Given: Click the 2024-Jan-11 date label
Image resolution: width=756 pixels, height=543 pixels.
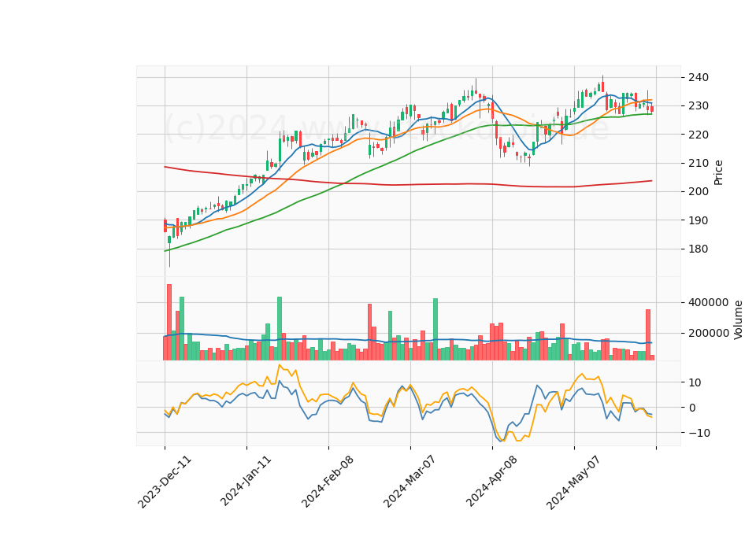Looking at the screenshot, I should 246,481.
